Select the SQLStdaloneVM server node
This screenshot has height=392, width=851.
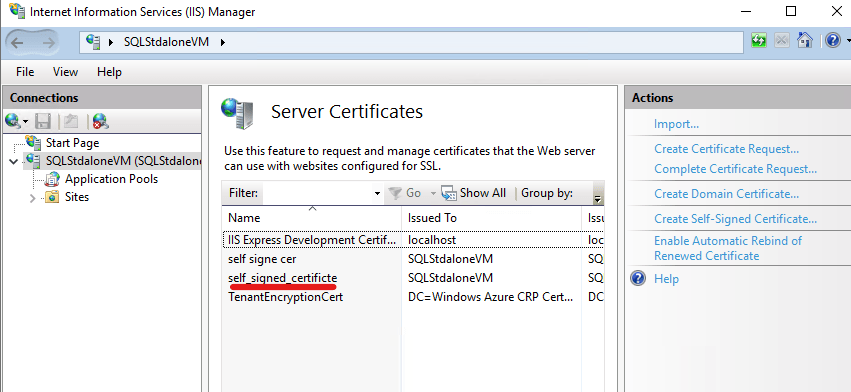pyautogui.click(x=123, y=161)
